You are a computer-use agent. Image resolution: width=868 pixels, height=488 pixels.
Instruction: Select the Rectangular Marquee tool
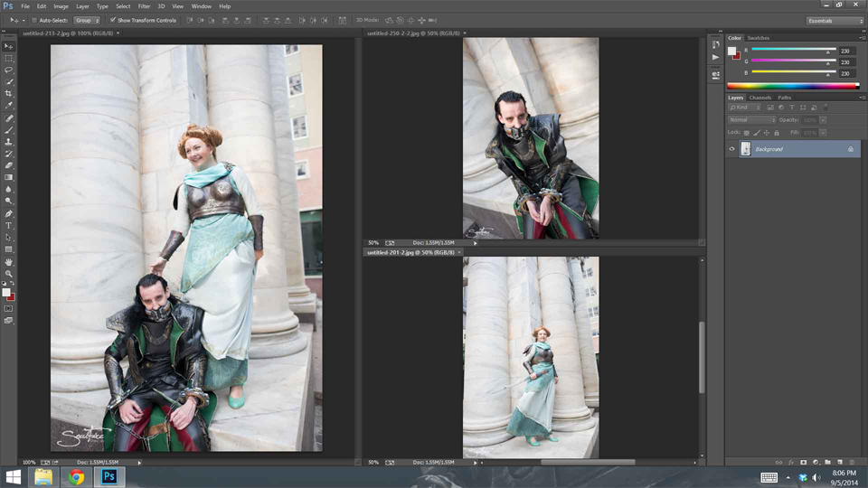pos(8,58)
